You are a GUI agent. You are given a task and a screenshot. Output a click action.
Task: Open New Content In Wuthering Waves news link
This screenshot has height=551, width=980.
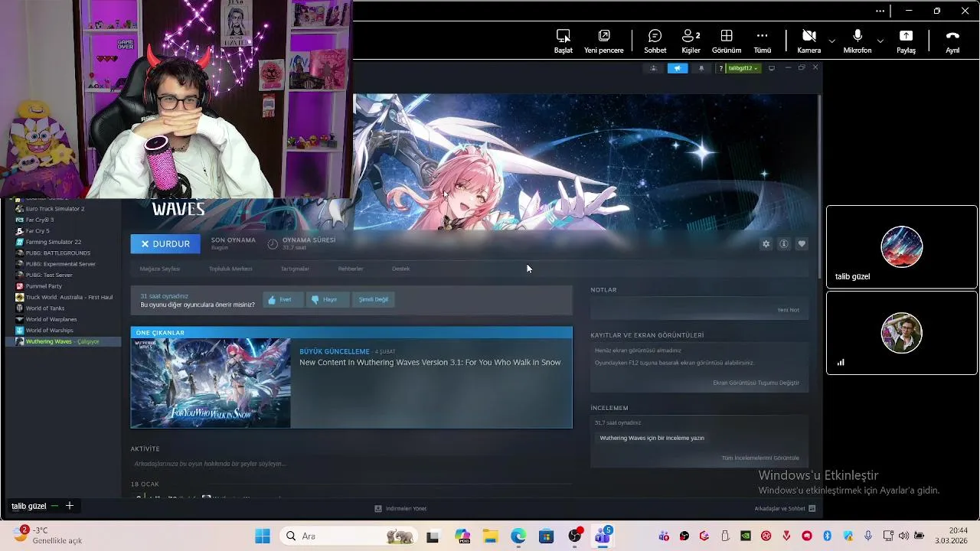pos(430,363)
